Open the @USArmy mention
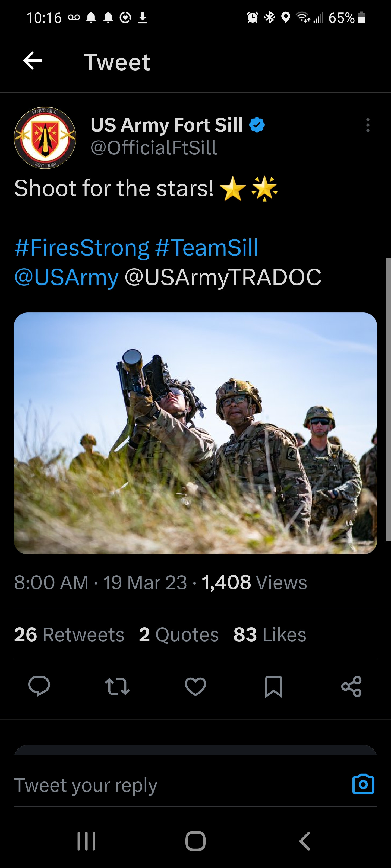391x868 pixels. click(x=67, y=277)
